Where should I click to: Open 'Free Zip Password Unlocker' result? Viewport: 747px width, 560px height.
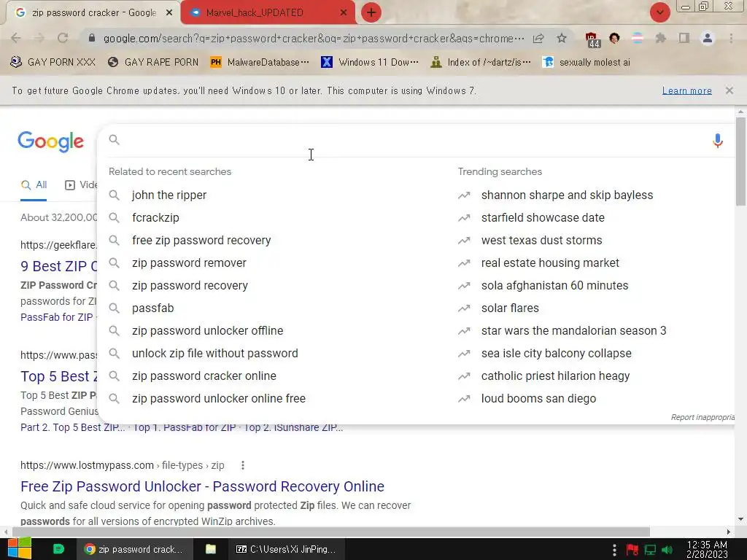203,486
